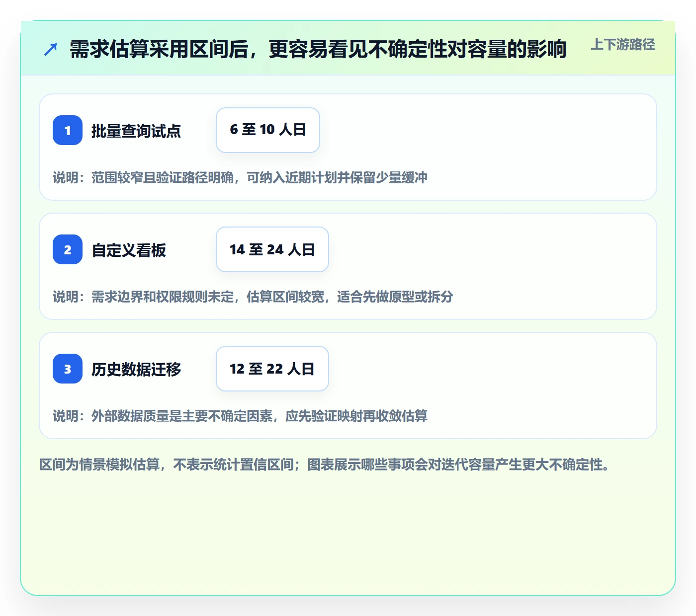Click the heading 需求估算采用区间后…
Viewport: 696px width, 616px height.
pos(318,49)
